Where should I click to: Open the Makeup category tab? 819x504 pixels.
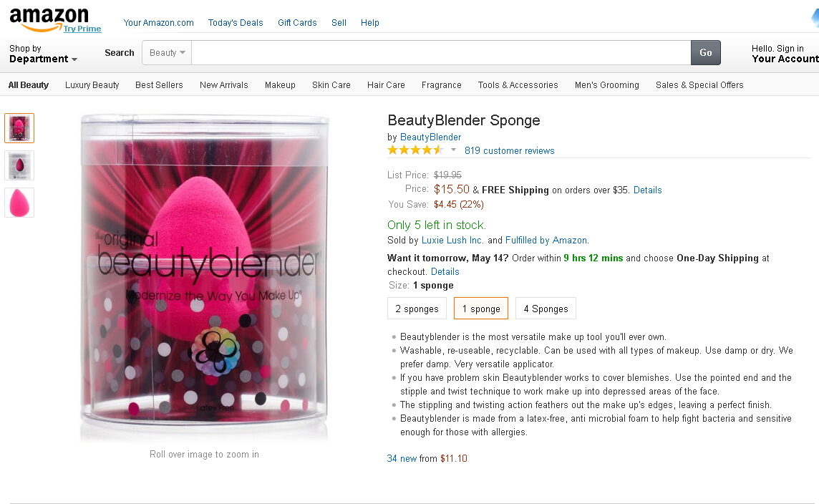click(x=280, y=84)
